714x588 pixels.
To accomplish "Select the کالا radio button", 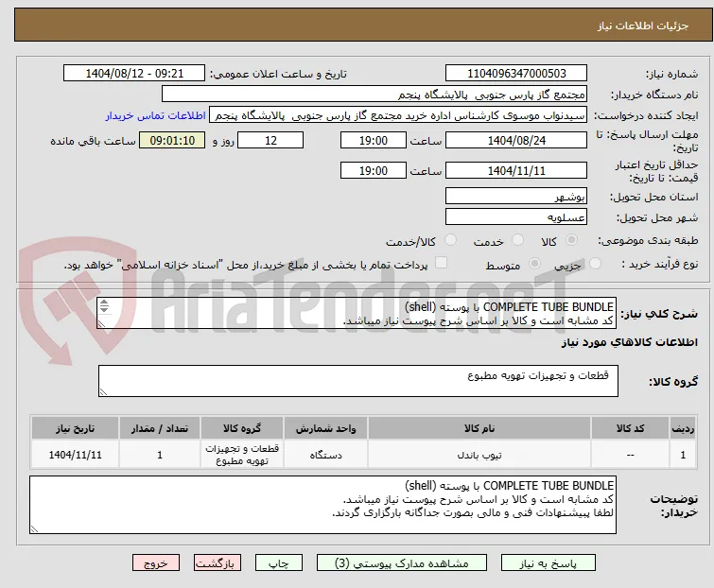I will [x=571, y=240].
